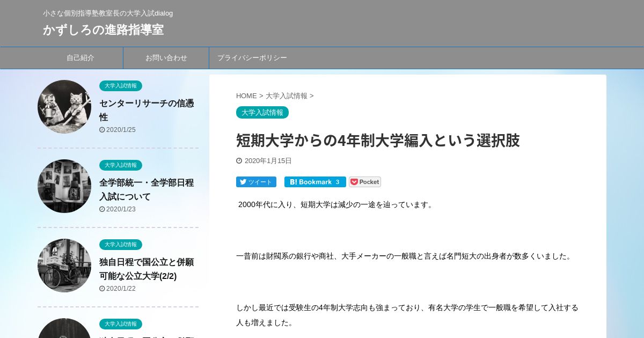Viewport: 644px width, 338px height.
Task: Open the お問い合わせ menu item
Action: pos(166,58)
